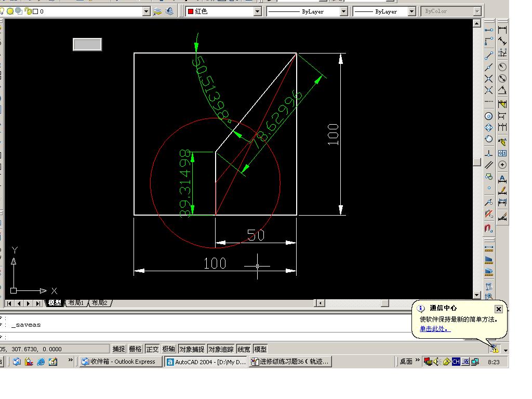Expand Quick Launch chevron on taskbar

[x=71, y=360]
